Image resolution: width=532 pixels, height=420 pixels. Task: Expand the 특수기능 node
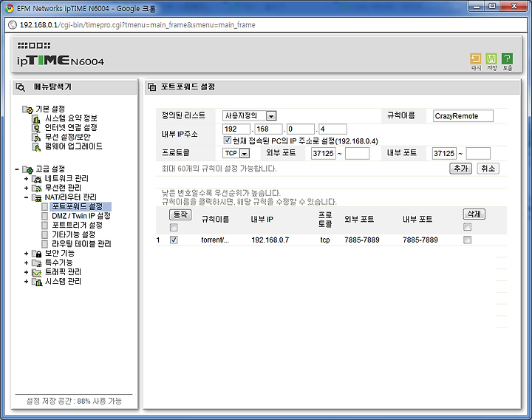click(26, 262)
